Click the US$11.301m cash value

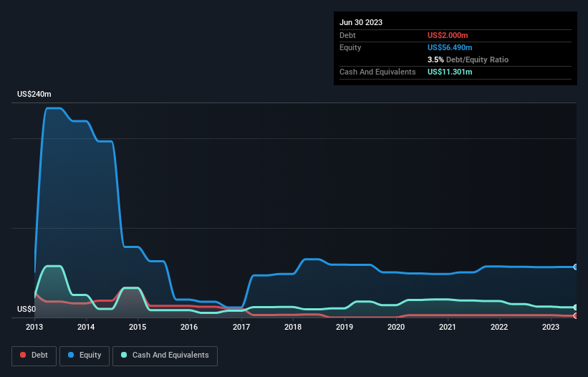point(450,72)
